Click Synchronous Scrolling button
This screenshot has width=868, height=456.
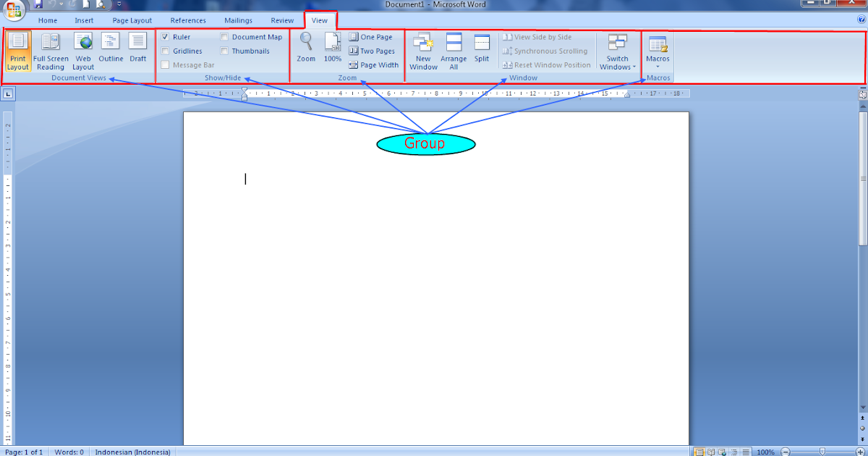[545, 51]
